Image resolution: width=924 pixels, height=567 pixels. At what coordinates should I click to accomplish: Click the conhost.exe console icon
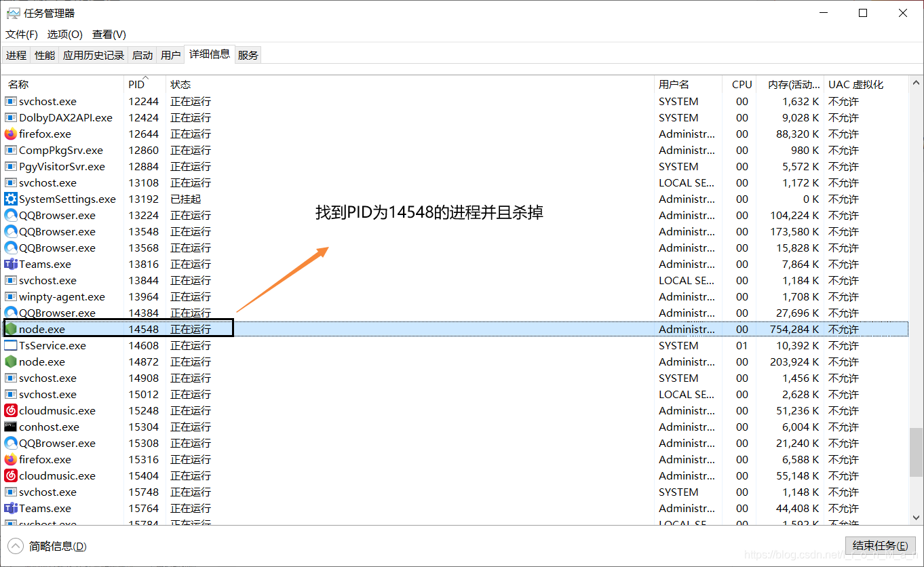pos(11,427)
